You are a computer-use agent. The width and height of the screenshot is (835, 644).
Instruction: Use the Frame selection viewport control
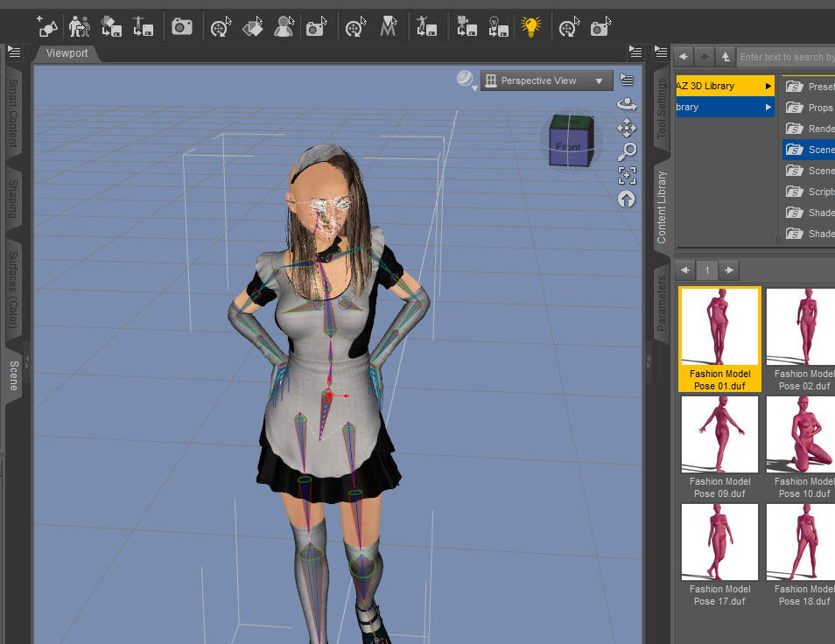click(627, 175)
